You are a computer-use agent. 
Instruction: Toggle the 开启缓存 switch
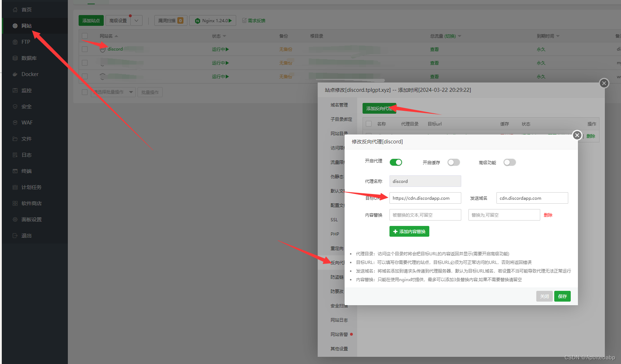454,162
